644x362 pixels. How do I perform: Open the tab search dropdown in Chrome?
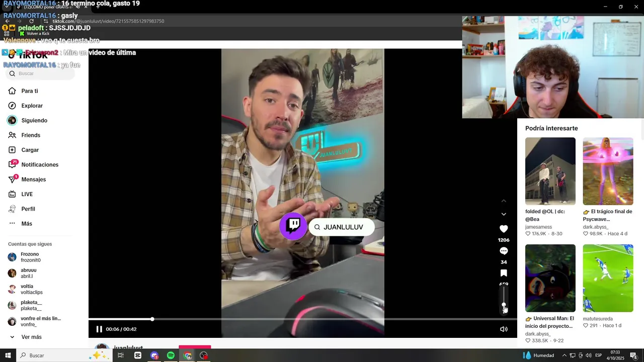(x=7, y=7)
